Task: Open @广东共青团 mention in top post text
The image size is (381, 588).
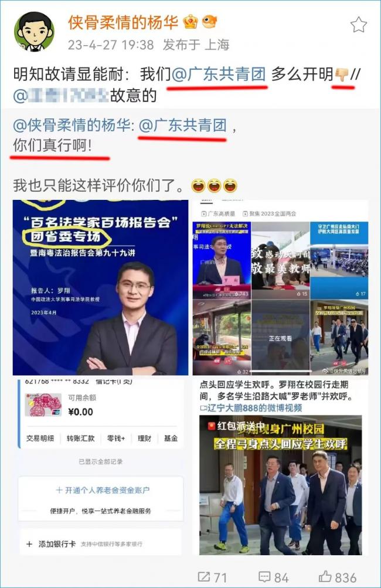Action: pyautogui.click(x=219, y=74)
